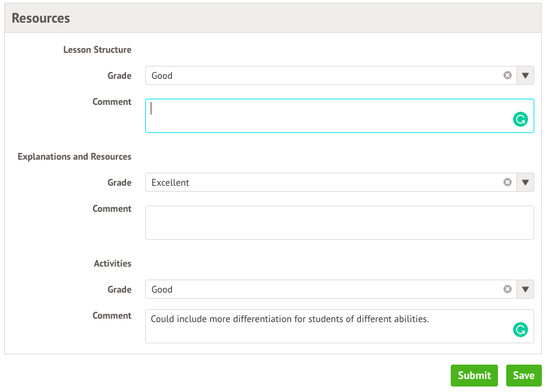Viewport: 548px width, 392px height.
Task: Clear the Explanations and Resources grade selection
Action: coord(508,182)
